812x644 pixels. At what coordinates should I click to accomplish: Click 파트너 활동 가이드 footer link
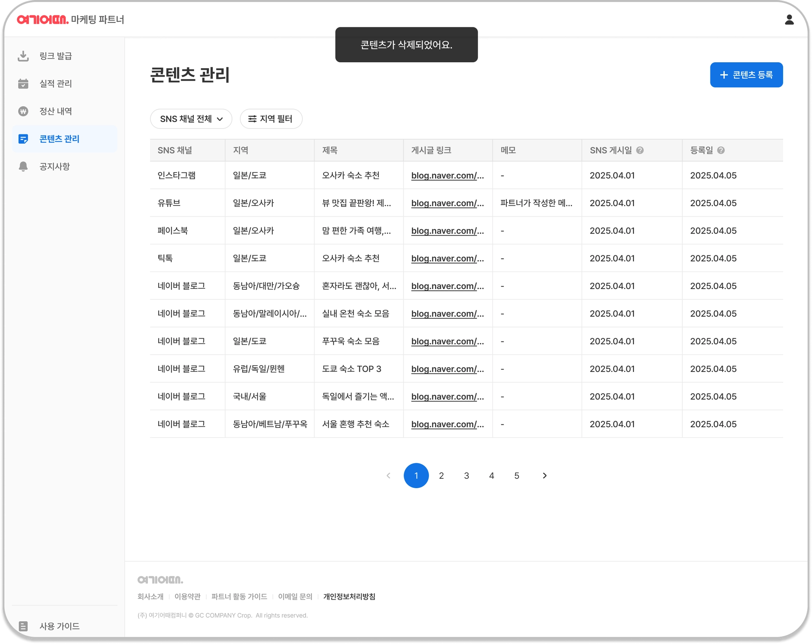pyautogui.click(x=239, y=596)
